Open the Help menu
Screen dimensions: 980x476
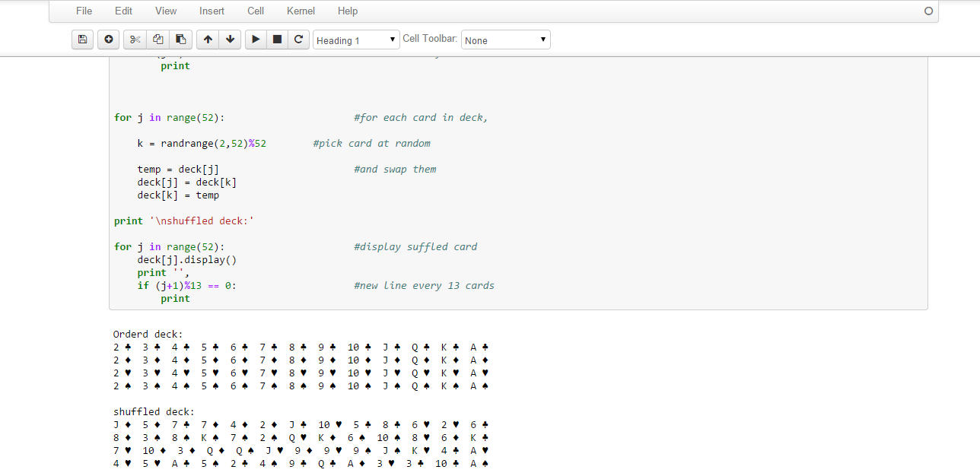click(348, 11)
